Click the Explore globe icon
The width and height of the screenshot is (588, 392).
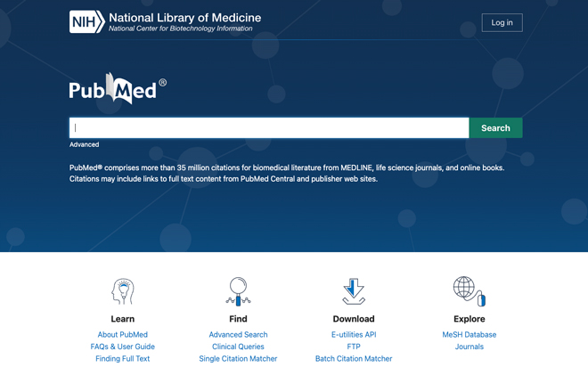pyautogui.click(x=469, y=290)
